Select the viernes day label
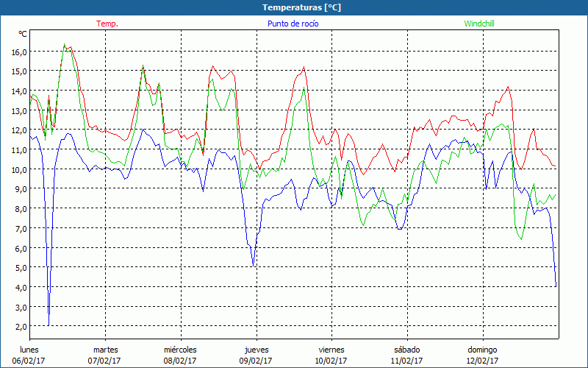588x368 pixels. [331, 349]
